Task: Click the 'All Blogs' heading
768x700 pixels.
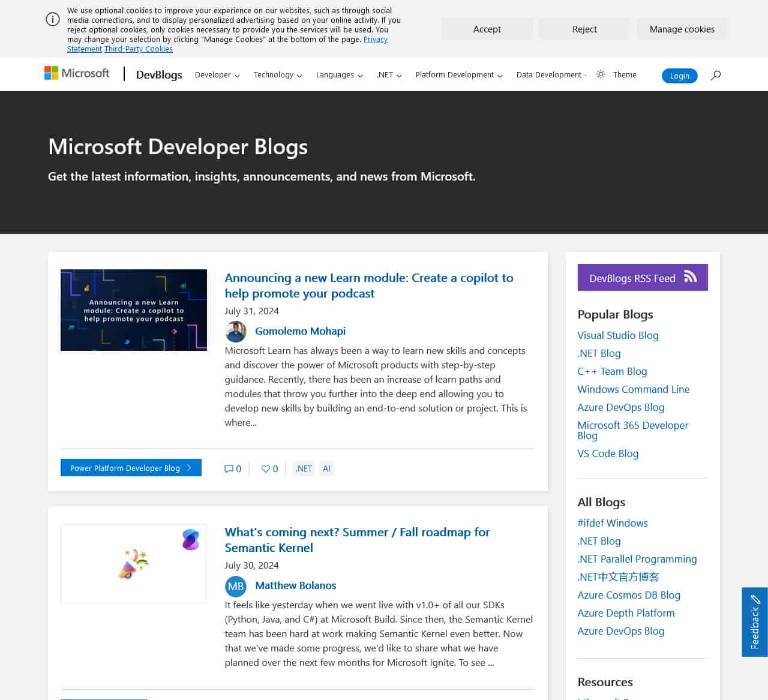Action: (x=602, y=502)
